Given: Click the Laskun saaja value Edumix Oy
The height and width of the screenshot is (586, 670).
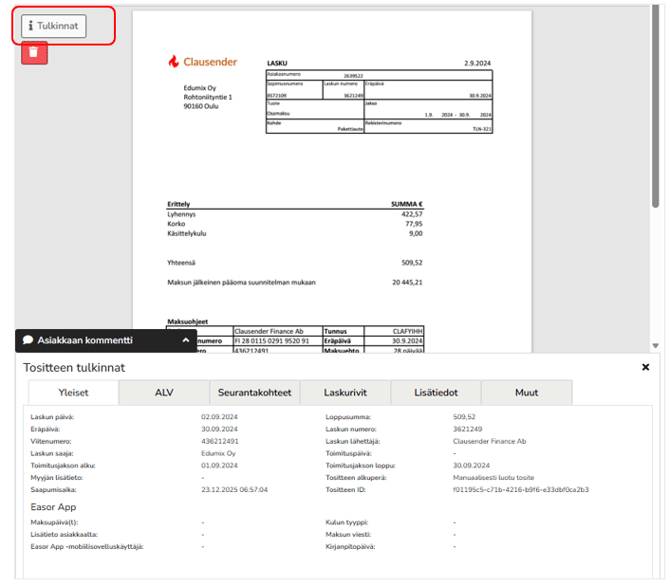Looking at the screenshot, I should point(218,453).
